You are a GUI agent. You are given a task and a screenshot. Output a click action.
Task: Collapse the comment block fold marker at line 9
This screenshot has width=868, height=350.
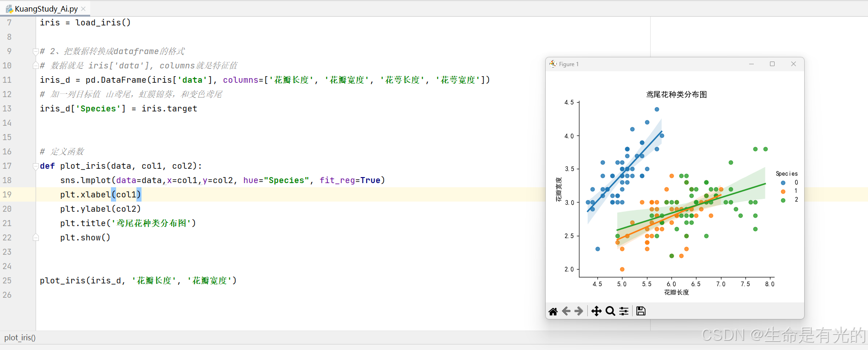pos(36,51)
